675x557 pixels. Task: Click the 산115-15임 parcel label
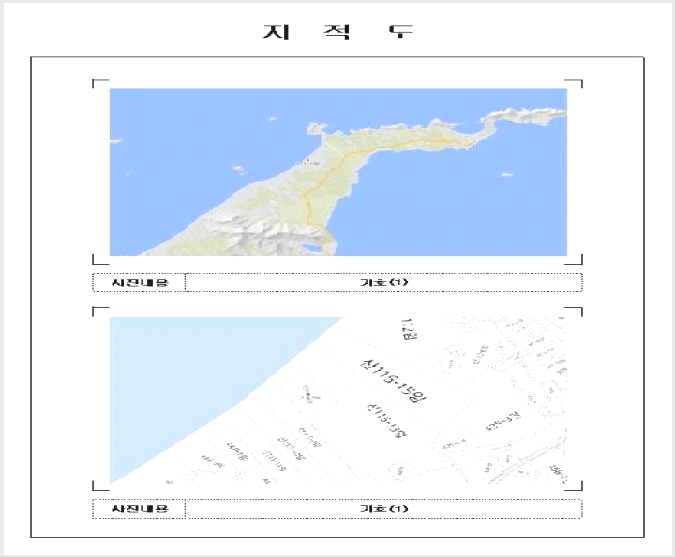[394, 381]
